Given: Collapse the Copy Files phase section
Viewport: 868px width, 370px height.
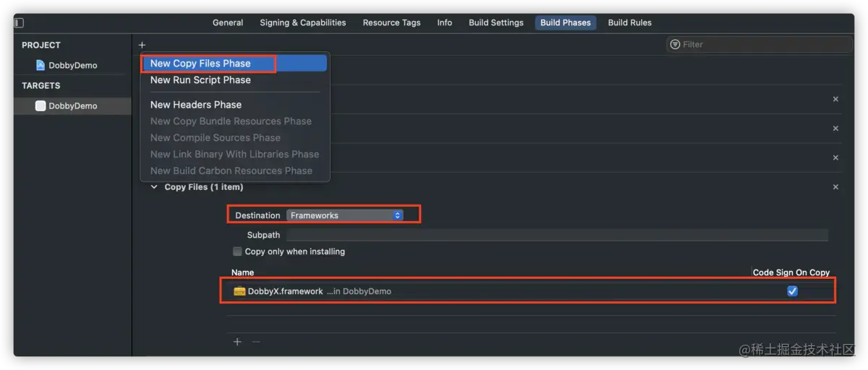Looking at the screenshot, I should [x=153, y=187].
